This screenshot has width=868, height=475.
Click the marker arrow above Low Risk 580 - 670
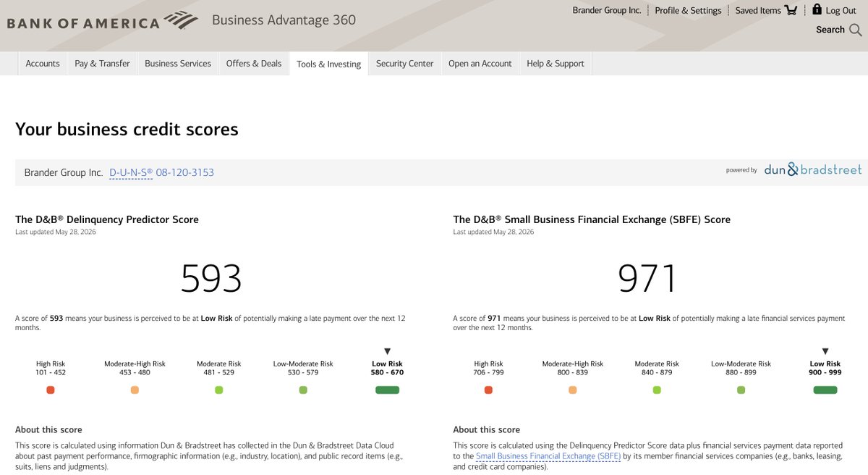[x=387, y=351]
